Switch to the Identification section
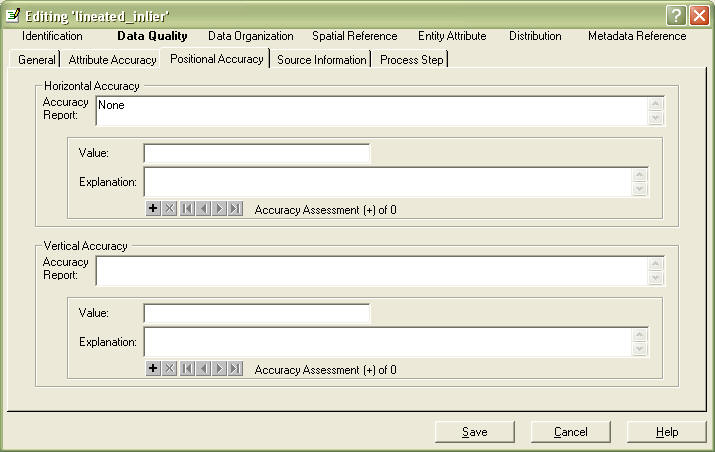 [x=52, y=36]
